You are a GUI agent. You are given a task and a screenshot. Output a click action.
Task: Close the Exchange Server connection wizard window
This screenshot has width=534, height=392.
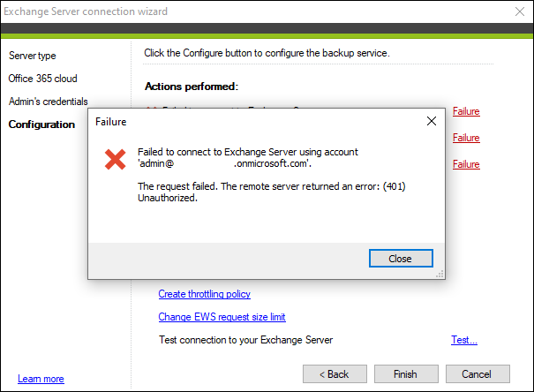520,11
